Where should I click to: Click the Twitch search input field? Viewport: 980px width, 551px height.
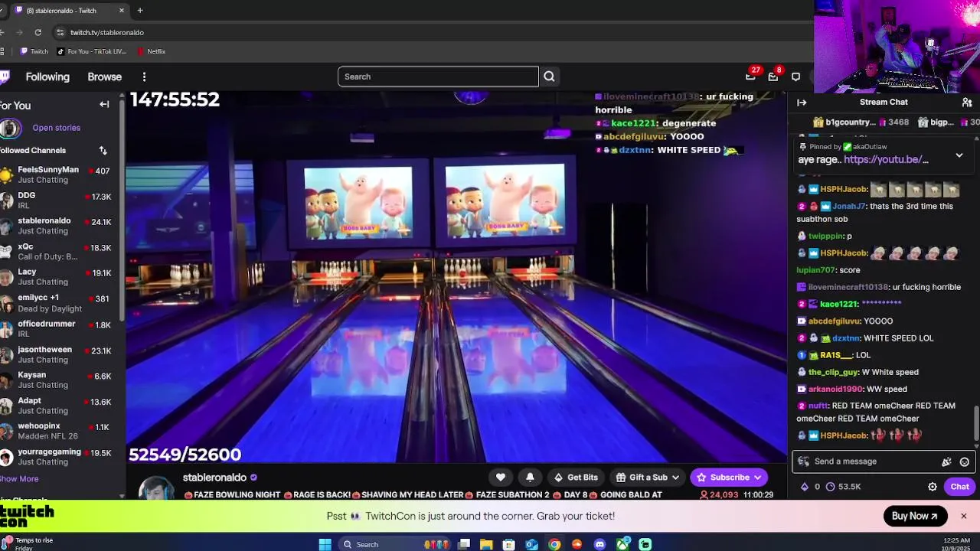click(438, 77)
